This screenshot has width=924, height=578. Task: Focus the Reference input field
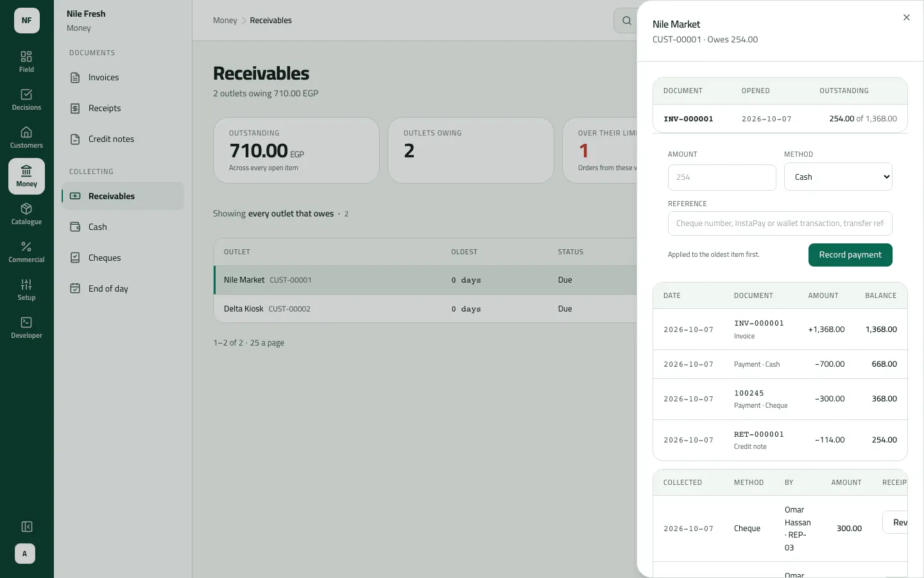point(780,223)
